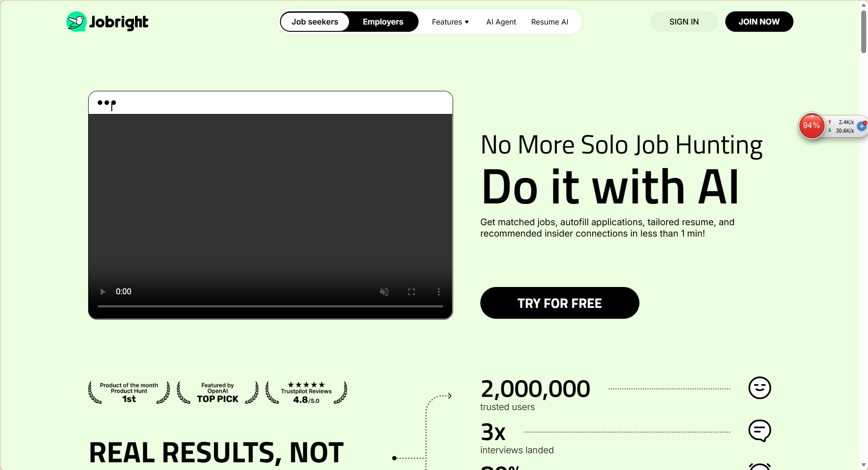Viewport: 868px width, 470px height.
Task: Open the Resume AI nav item
Action: pos(550,22)
